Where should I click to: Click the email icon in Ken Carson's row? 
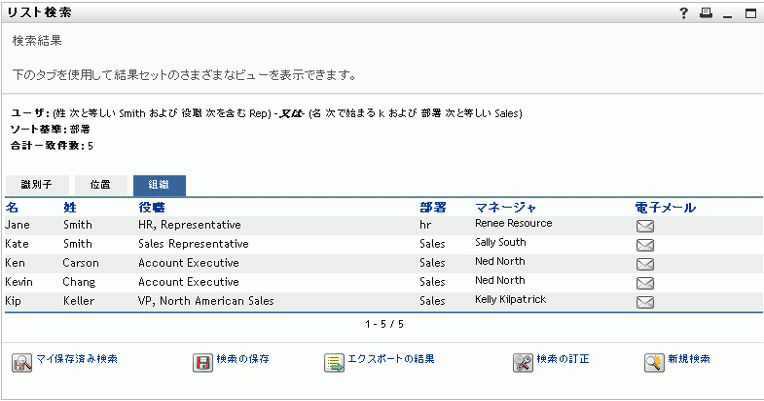click(x=645, y=264)
